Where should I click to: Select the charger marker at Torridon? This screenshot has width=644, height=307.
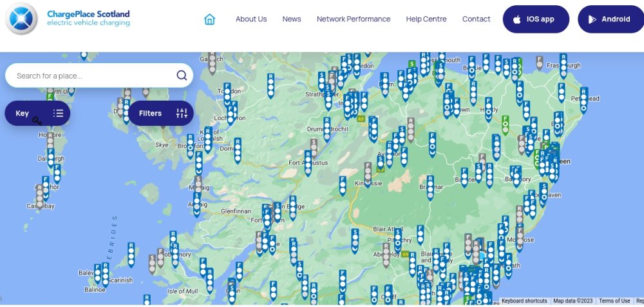[x=227, y=94]
